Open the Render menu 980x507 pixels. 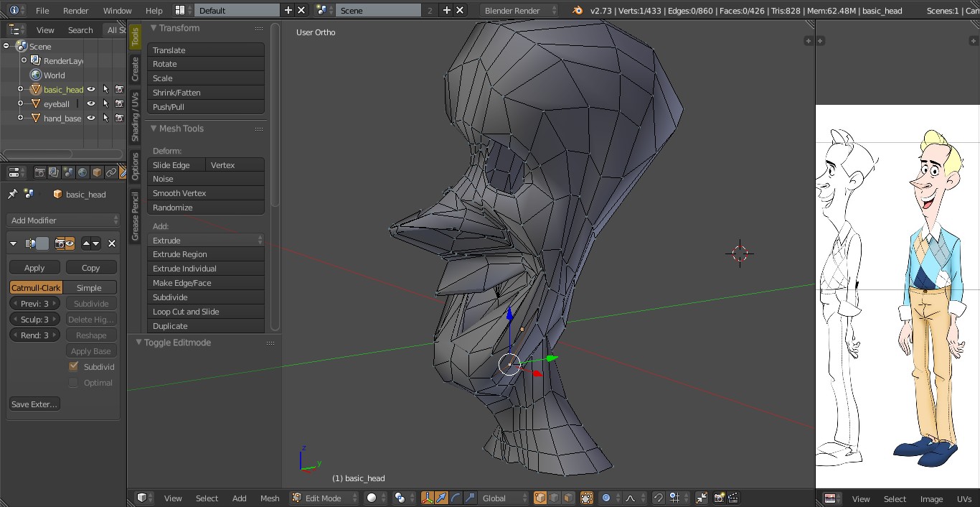pos(75,11)
